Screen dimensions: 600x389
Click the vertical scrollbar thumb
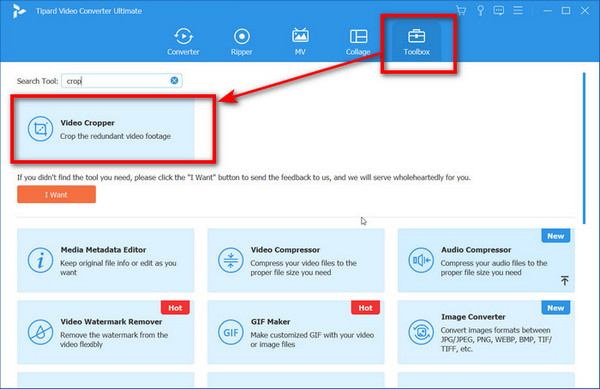[x=584, y=148]
